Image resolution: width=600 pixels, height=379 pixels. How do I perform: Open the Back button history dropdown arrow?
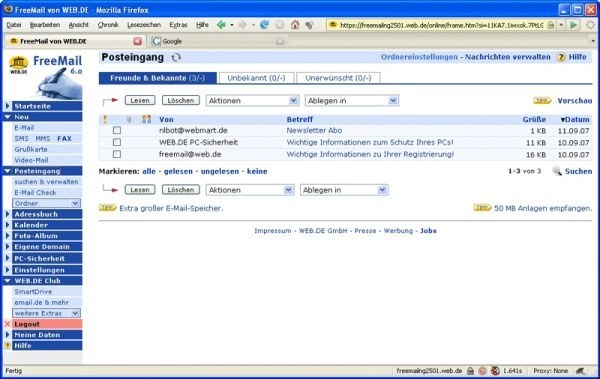[232, 25]
